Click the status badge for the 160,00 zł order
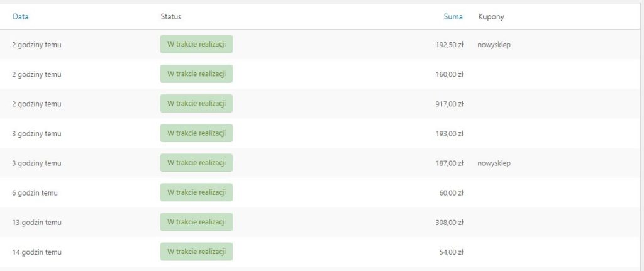Viewport: 644px width, 271px height. [x=196, y=74]
